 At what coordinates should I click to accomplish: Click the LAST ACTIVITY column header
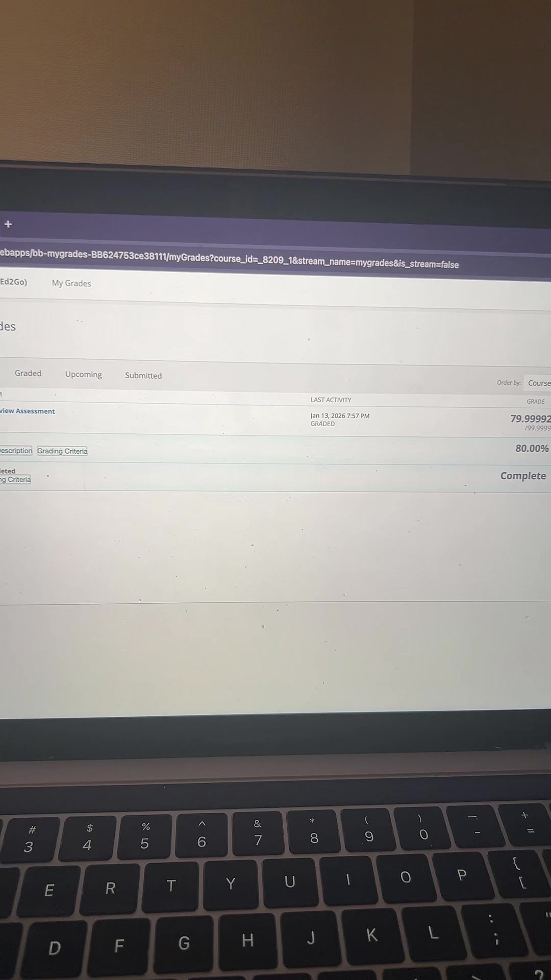click(x=331, y=400)
